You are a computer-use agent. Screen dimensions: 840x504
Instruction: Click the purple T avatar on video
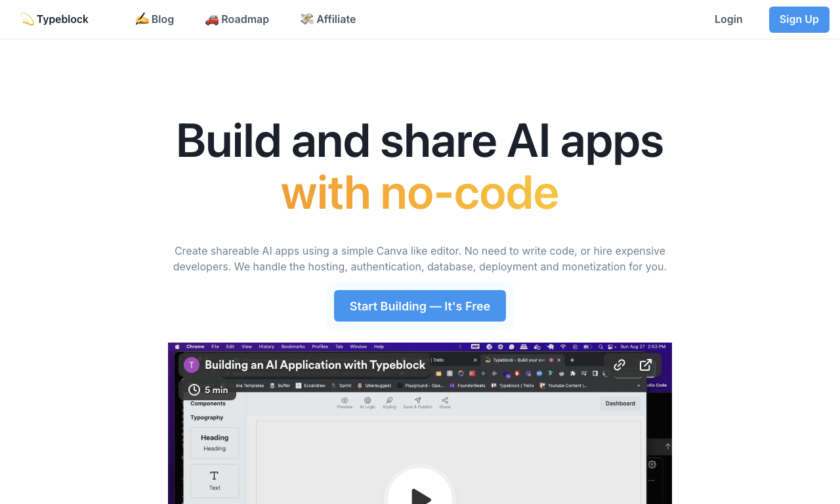point(192,365)
